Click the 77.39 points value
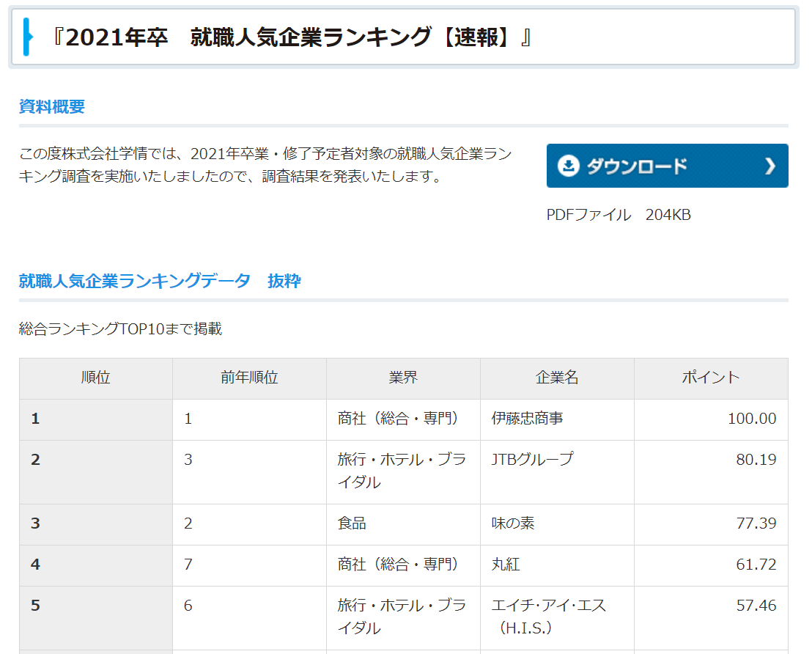Screen dimensions: 812x654 click(756, 523)
